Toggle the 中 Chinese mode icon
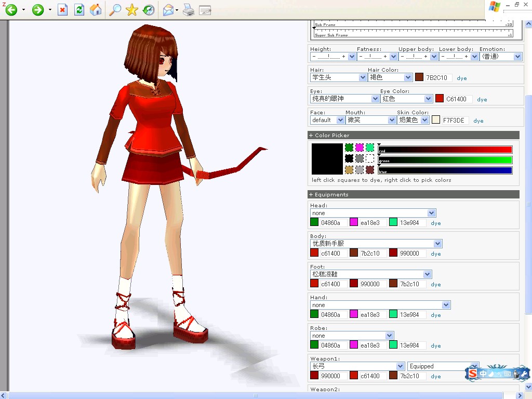532x399 pixels. click(x=483, y=374)
